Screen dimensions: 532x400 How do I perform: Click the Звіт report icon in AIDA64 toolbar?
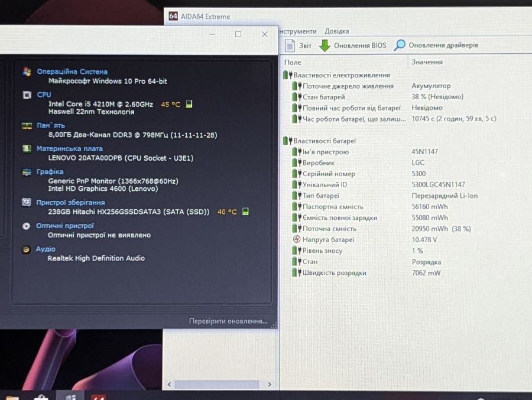(x=290, y=45)
